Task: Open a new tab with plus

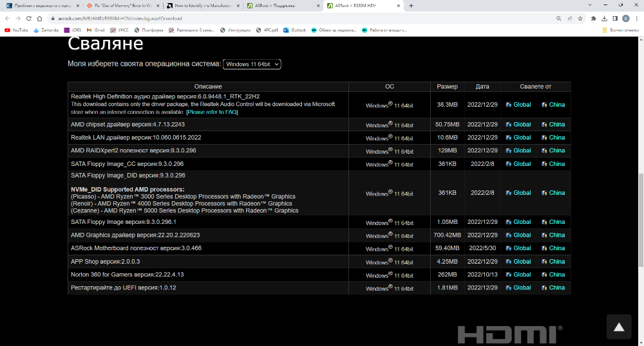Action: coord(411,6)
